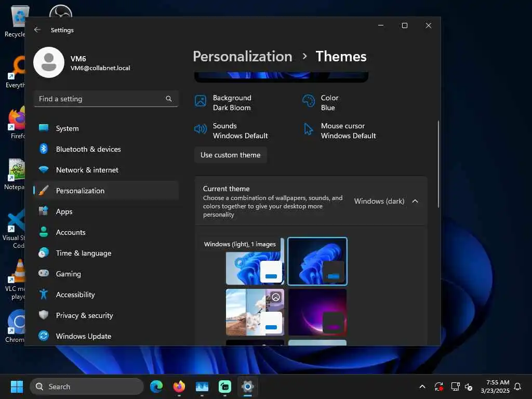Click the Settings page vertical scrollbar
This screenshot has height=399, width=532.
pyautogui.click(x=438, y=164)
